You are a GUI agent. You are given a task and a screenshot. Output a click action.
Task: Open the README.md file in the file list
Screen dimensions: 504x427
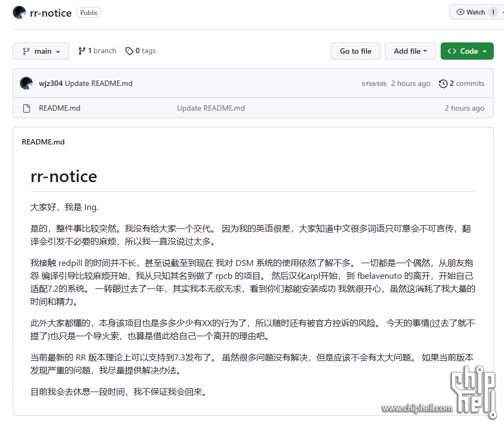[60, 108]
